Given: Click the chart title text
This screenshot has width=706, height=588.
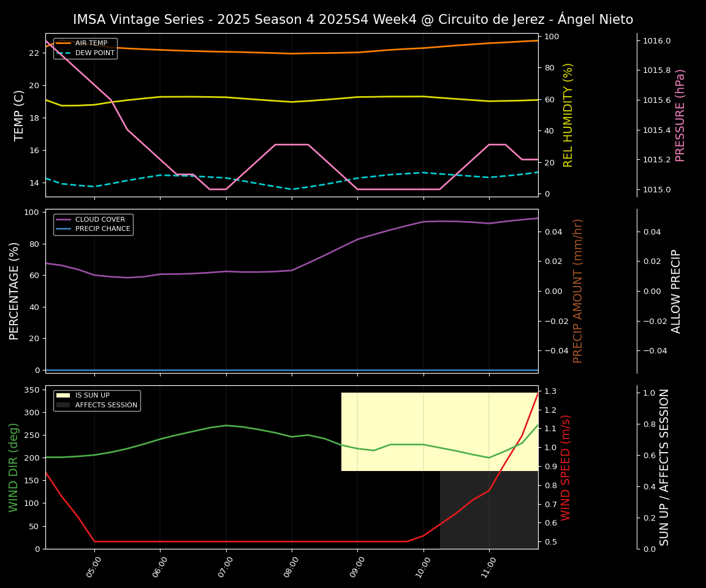Looking at the screenshot, I should tap(353, 20).
